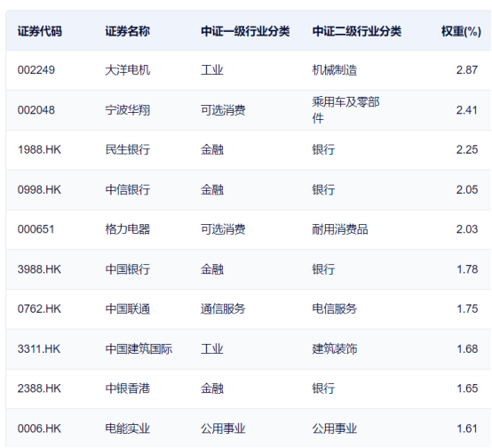492x448 pixels.
Task: Click 耐用消费品 industry cell
Action: [340, 229]
